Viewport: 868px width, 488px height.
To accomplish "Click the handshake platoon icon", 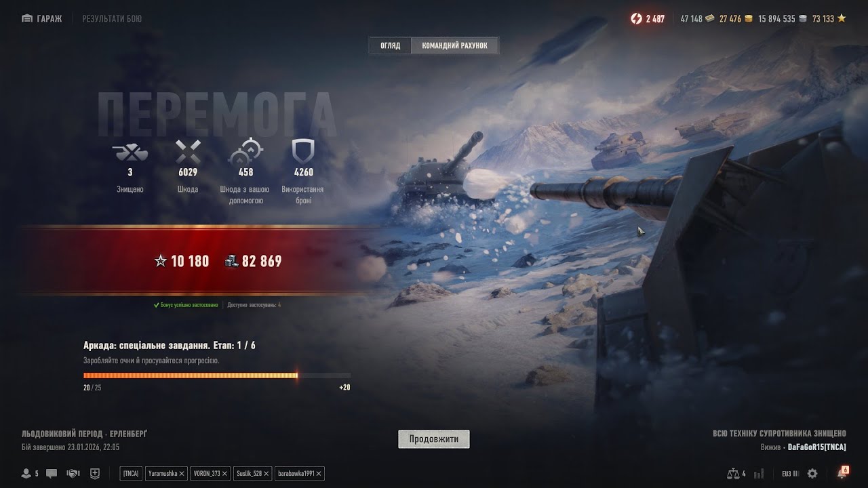I will pos(73,473).
